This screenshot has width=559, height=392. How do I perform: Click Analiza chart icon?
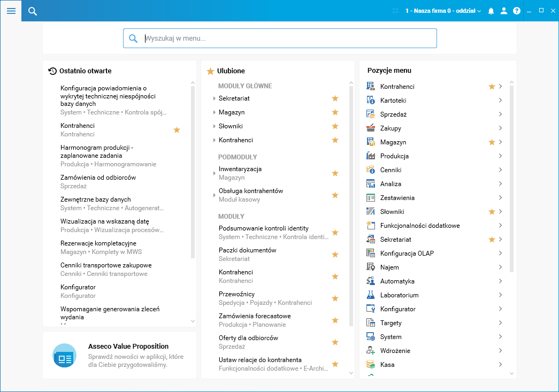tap(371, 183)
